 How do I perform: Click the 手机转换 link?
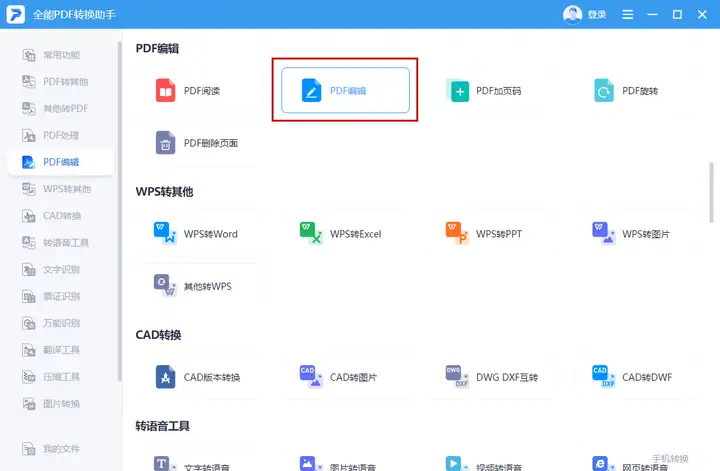pyautogui.click(x=670, y=459)
